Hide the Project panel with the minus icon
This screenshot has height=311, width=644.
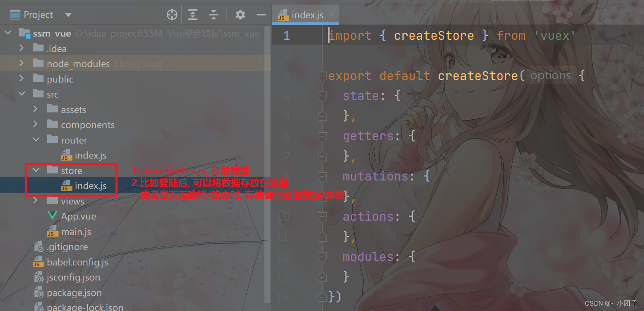pos(261,15)
